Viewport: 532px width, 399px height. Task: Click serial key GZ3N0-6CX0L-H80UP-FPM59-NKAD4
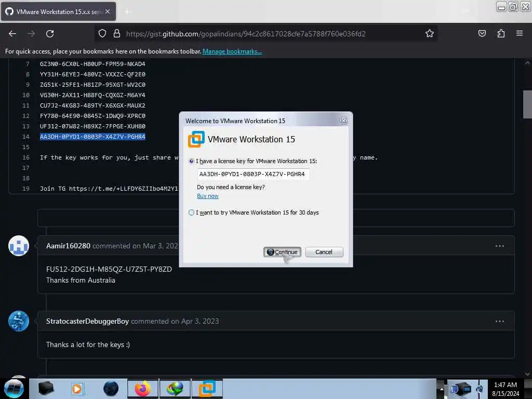coord(92,64)
